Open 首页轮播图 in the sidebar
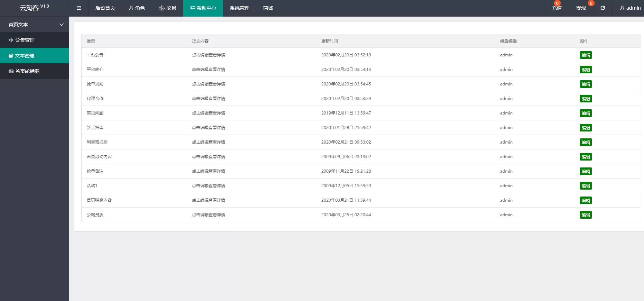Screen dimensions: 644x301 click(27, 71)
